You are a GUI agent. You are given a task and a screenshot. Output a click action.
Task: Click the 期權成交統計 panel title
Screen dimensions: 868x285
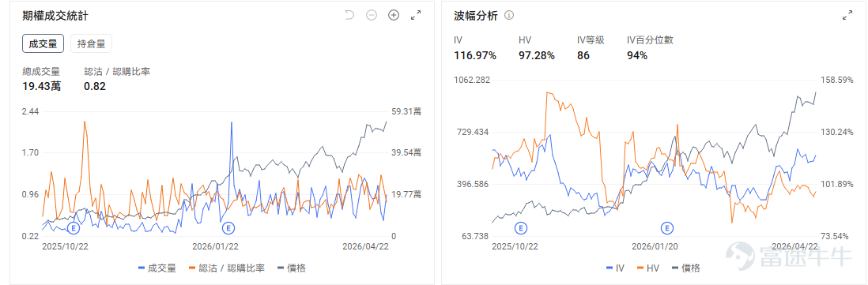[x=55, y=16]
